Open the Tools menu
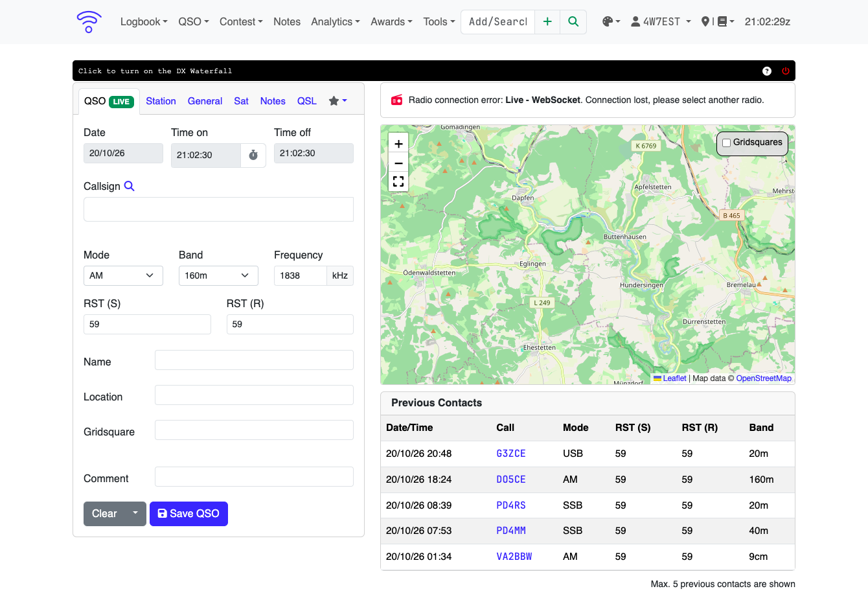The width and height of the screenshot is (868, 602). click(439, 21)
